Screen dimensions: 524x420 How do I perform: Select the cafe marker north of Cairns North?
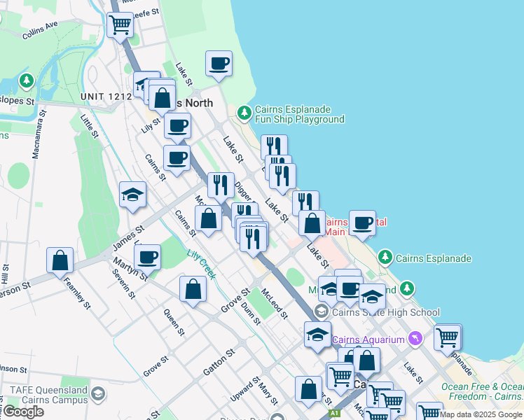tap(219, 64)
